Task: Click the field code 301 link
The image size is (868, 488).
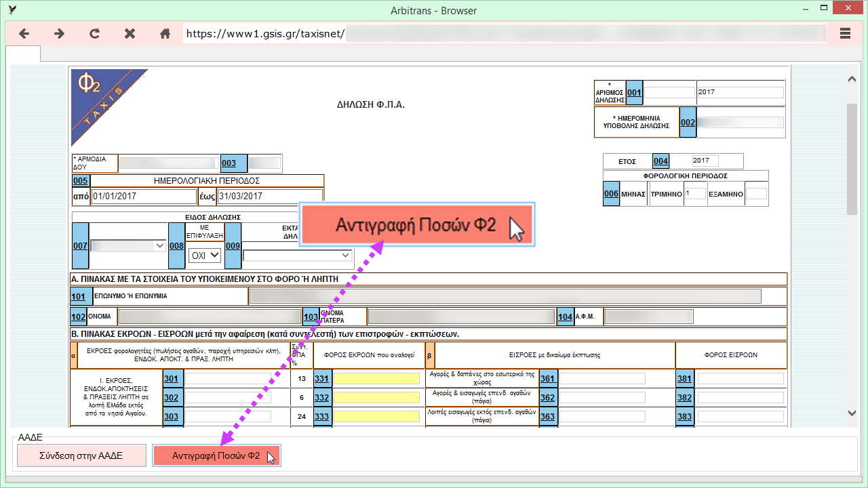Action: 172,379
